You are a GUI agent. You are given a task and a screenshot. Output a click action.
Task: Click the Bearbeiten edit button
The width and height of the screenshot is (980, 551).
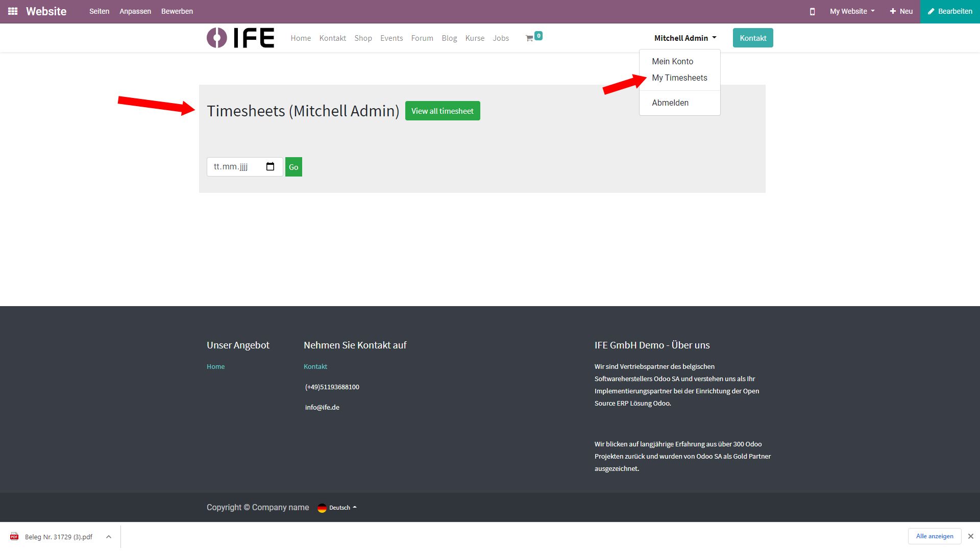(x=950, y=11)
